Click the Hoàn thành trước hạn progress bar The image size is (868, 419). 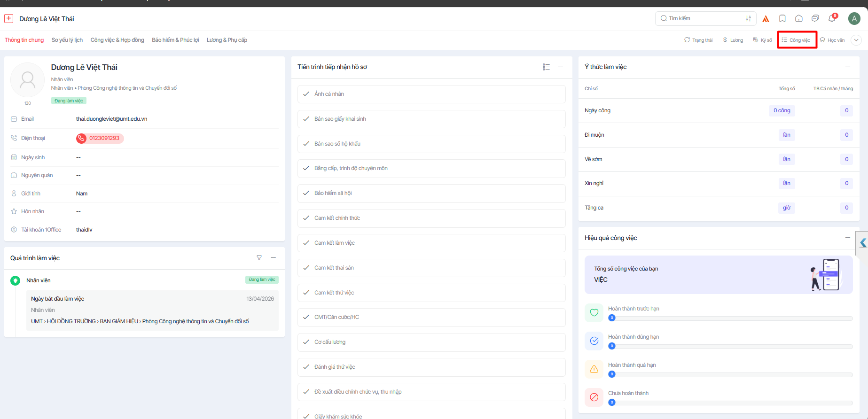(730, 318)
